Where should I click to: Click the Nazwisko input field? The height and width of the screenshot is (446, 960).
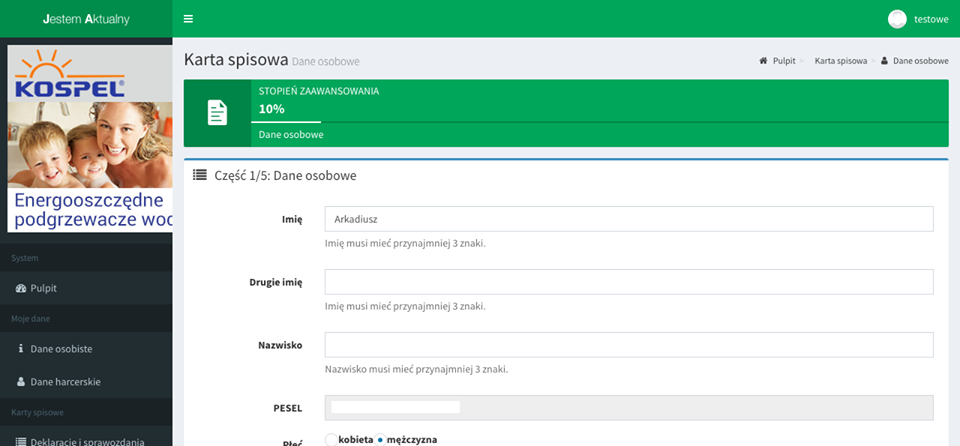click(629, 345)
